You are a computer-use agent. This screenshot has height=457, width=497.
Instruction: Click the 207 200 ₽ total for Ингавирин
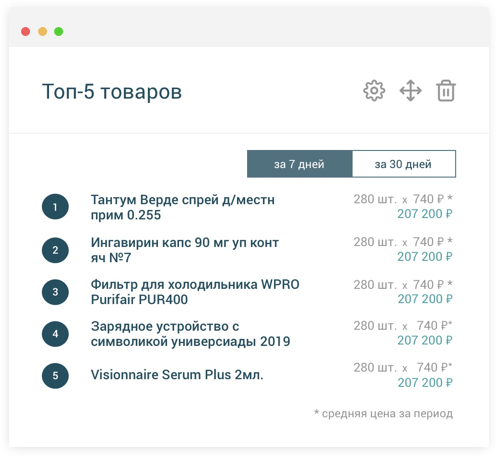coord(425,257)
